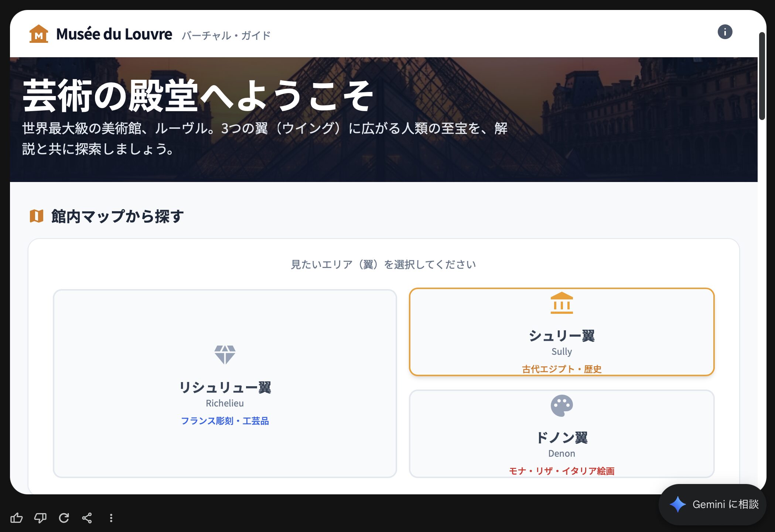Image resolution: width=775 pixels, height=532 pixels.
Task: Click the map icon beside 館内マップから探す
Action: (x=37, y=216)
